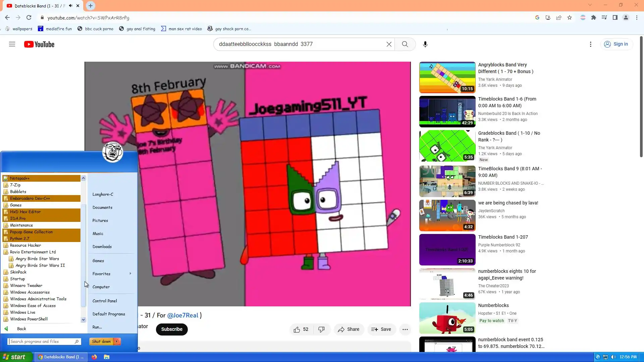Viewport: 644px width, 362px height.
Task: Reload the page
Action: (x=29, y=18)
